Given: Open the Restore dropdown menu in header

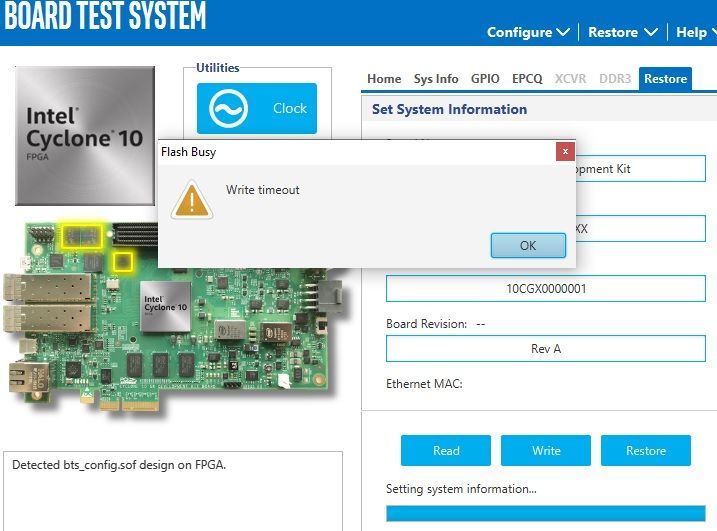Looking at the screenshot, I should pos(623,32).
